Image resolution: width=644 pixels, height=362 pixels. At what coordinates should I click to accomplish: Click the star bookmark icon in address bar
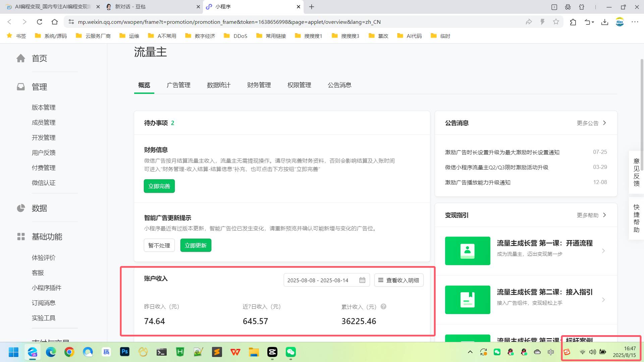pyautogui.click(x=556, y=22)
